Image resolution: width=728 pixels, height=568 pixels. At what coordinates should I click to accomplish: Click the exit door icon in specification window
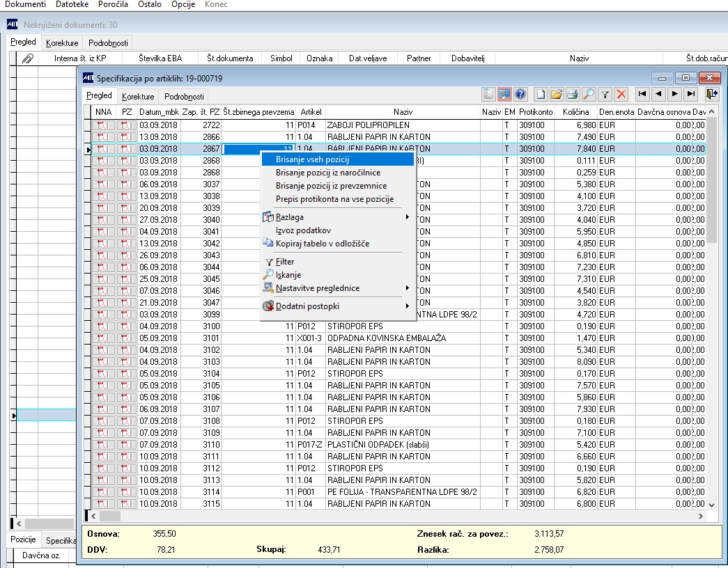coord(711,94)
